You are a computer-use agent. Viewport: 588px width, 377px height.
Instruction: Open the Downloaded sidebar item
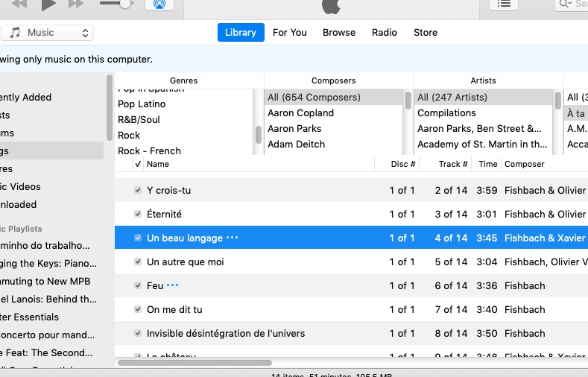click(18, 205)
